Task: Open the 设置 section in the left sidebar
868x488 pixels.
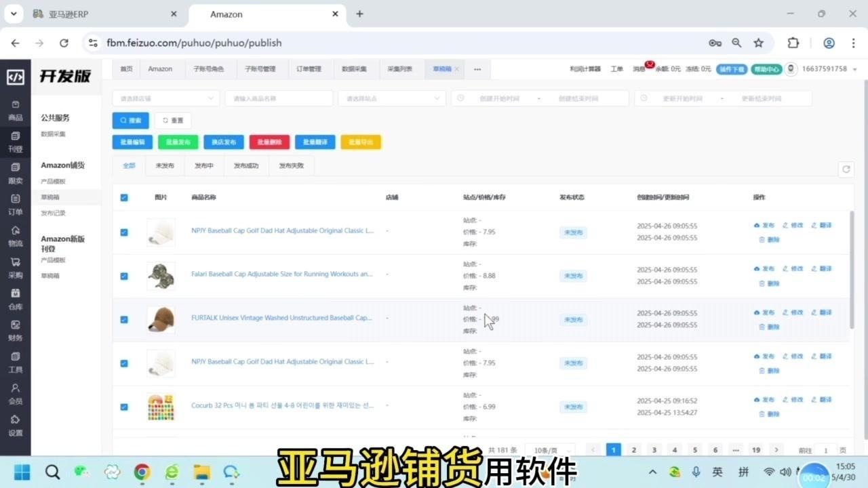Action: click(15, 426)
